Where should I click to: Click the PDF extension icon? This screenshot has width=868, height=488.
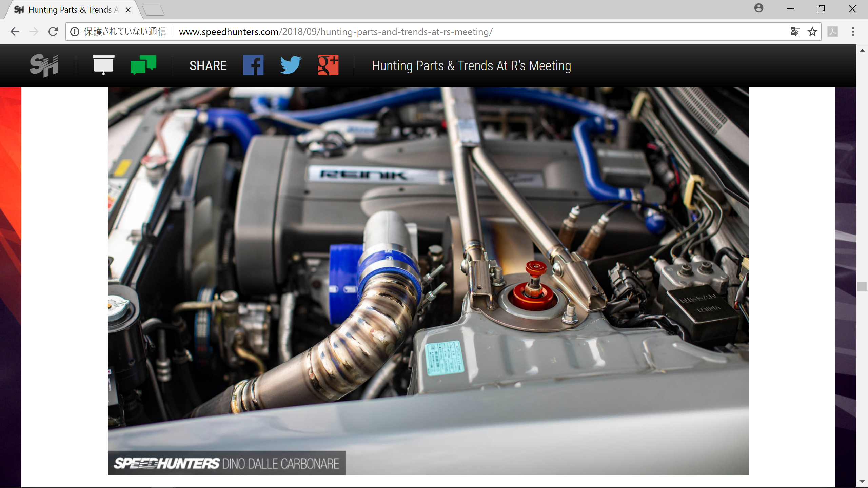[833, 32]
